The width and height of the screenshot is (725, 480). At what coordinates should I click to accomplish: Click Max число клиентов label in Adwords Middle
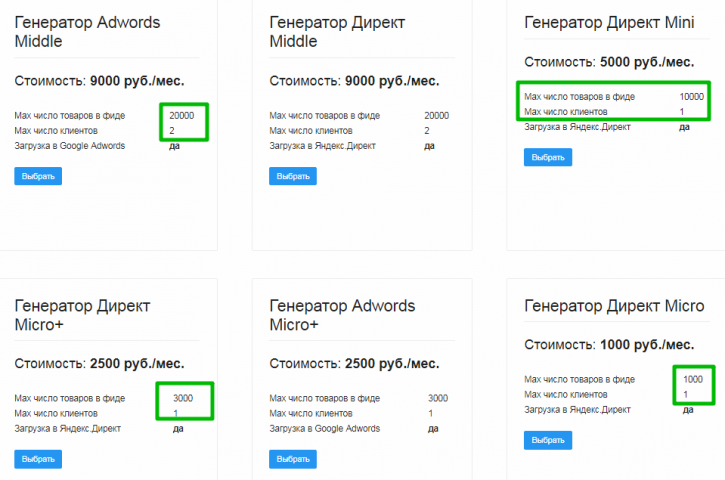pos(56,131)
